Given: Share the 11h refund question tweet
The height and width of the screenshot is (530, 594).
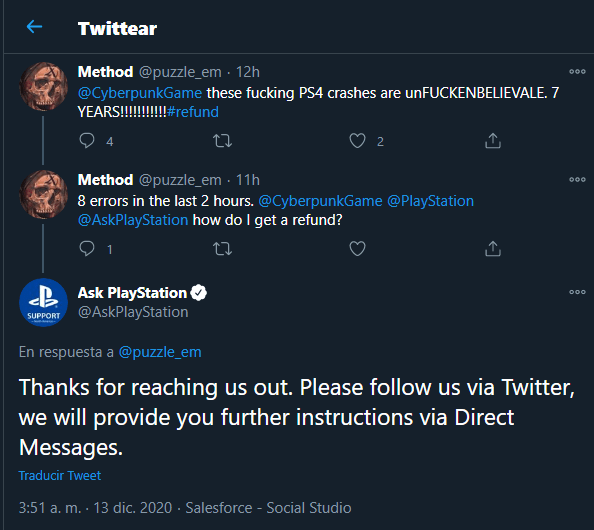Looking at the screenshot, I should tap(493, 249).
